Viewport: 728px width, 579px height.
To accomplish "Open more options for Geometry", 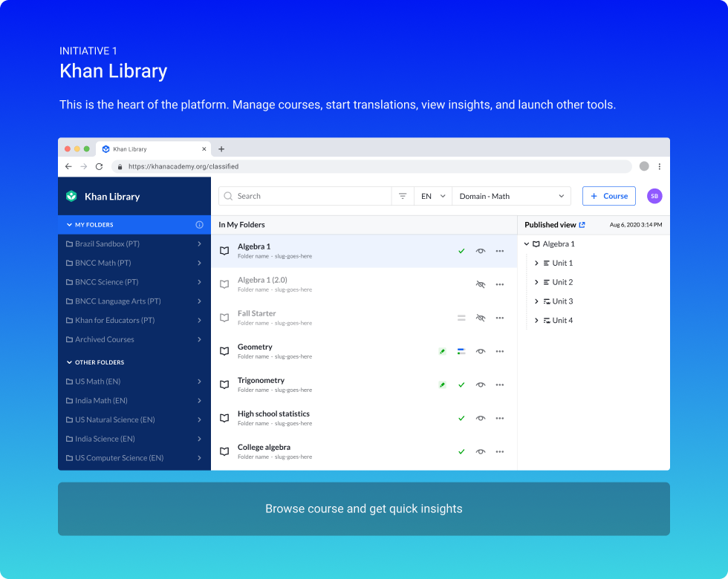I will click(x=499, y=351).
